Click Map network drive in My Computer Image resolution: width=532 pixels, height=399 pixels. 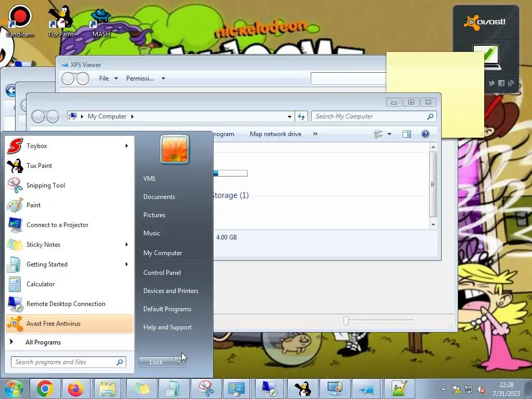point(275,134)
